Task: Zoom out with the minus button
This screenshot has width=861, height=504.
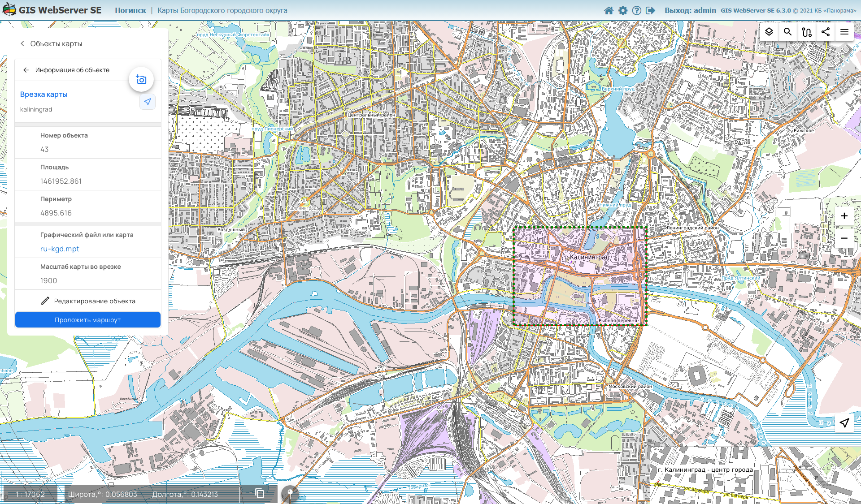Action: (x=844, y=238)
